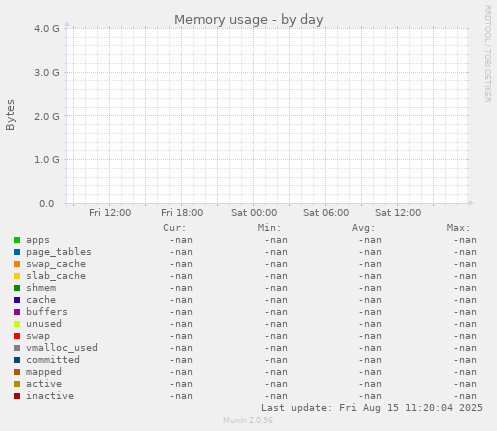497x431 pixels.
Task: Select the 'cache' legend label
Action: click(x=41, y=300)
